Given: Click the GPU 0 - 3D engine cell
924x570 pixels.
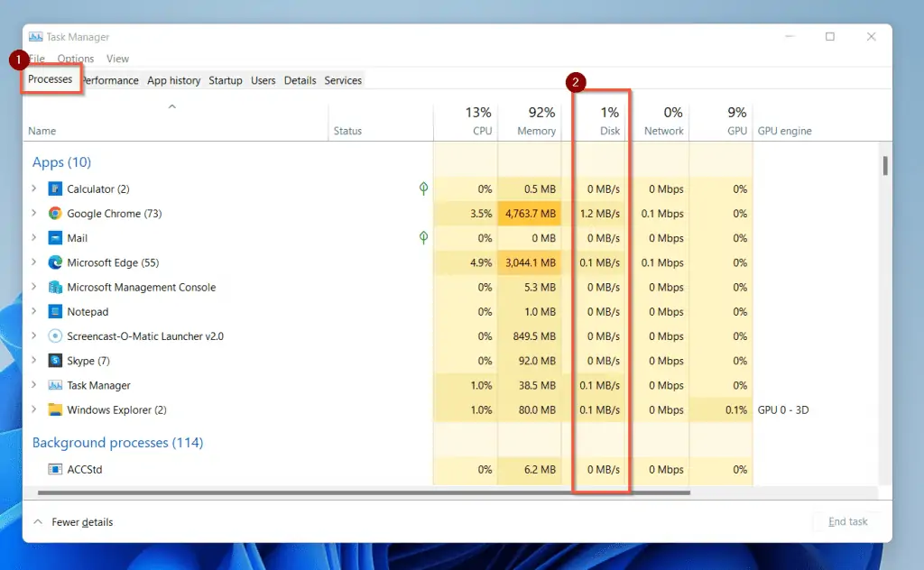Looking at the screenshot, I should tap(783, 409).
